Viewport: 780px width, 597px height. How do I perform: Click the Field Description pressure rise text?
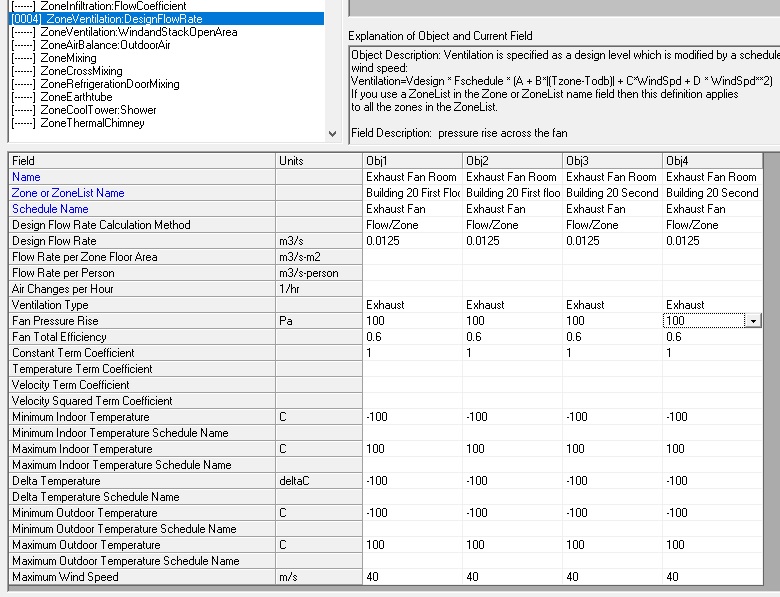(459, 133)
